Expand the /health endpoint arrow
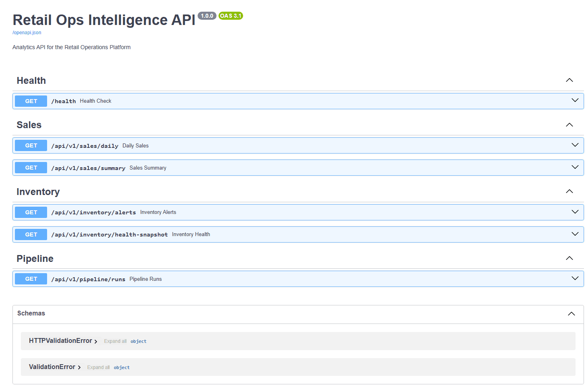 (x=575, y=100)
